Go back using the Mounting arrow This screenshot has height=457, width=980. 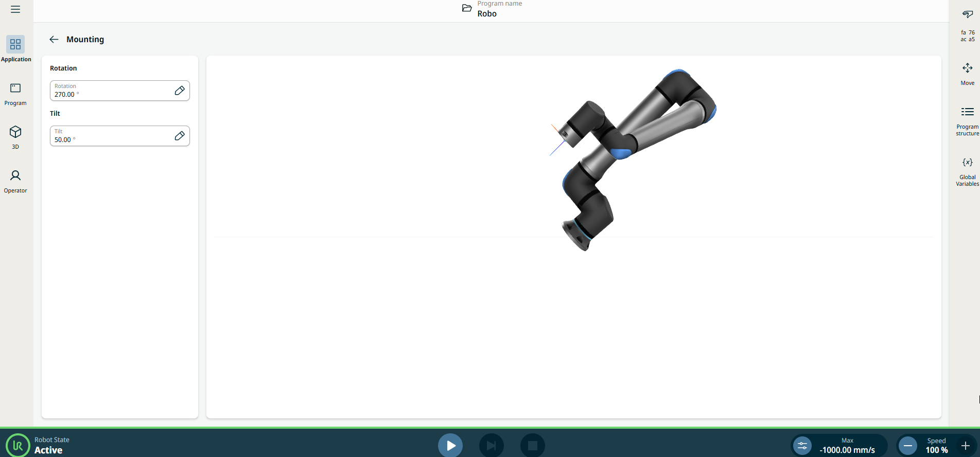pos(54,40)
